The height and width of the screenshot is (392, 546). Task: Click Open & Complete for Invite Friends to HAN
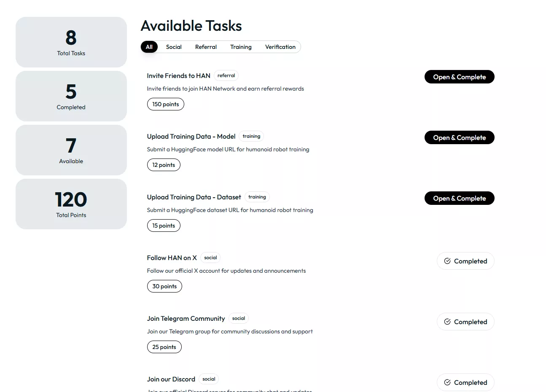point(459,77)
